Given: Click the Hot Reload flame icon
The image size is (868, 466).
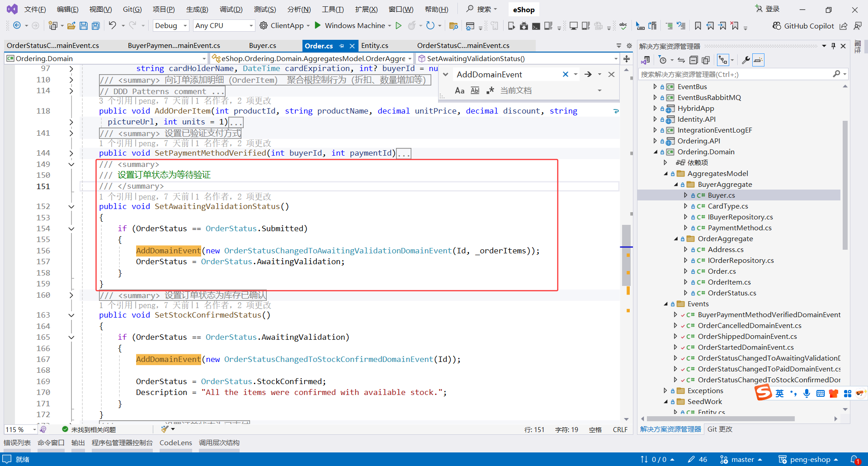Looking at the screenshot, I should 411,25.
